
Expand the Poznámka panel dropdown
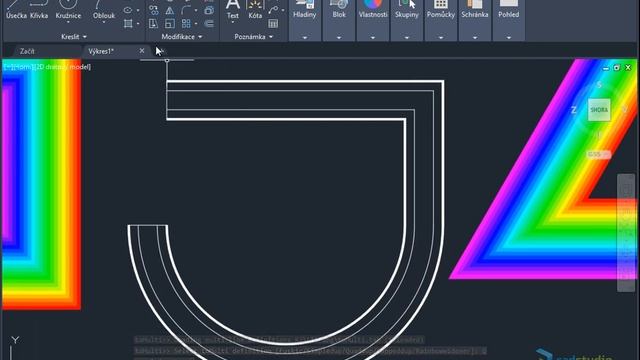[253, 37]
